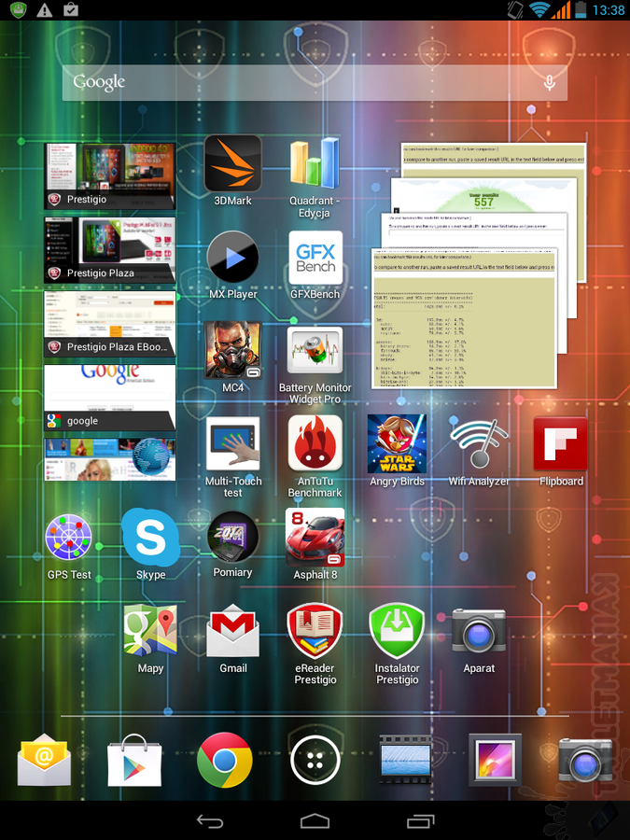
Task: Open the Gallery app in dock
Action: (495, 760)
